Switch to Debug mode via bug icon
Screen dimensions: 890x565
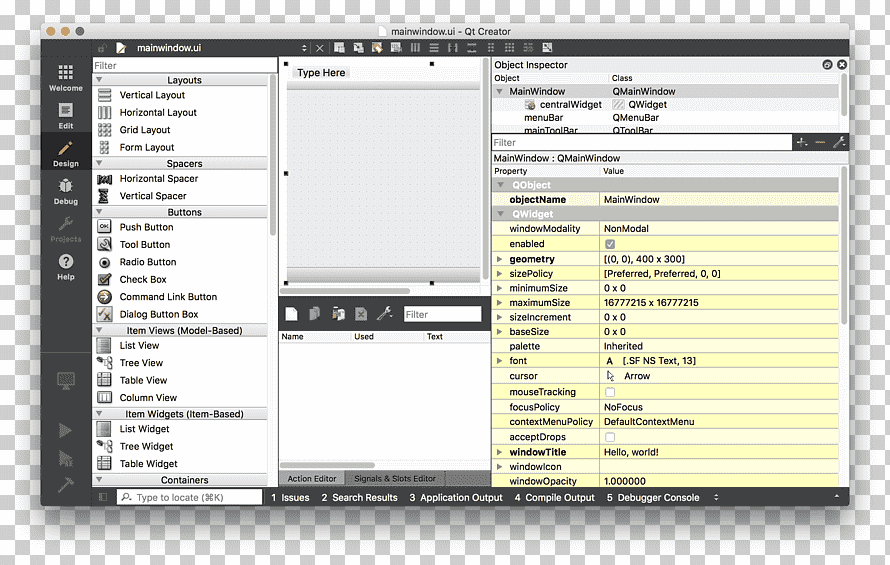[65, 191]
